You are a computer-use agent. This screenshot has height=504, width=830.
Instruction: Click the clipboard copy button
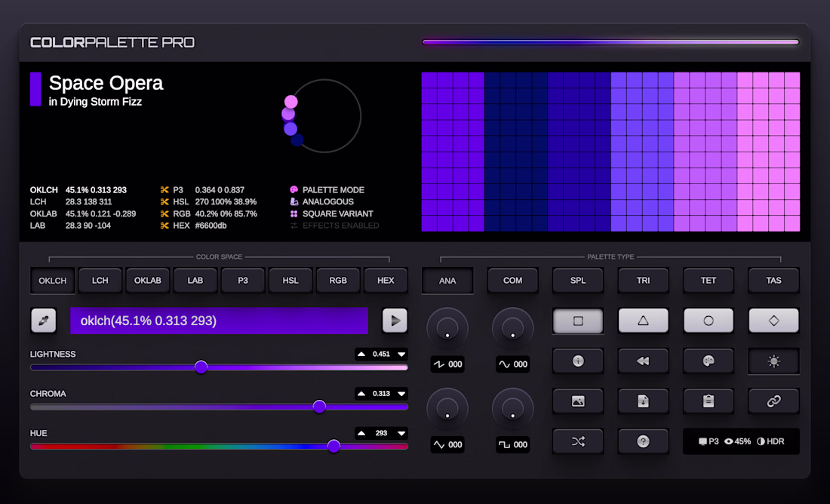tap(709, 401)
